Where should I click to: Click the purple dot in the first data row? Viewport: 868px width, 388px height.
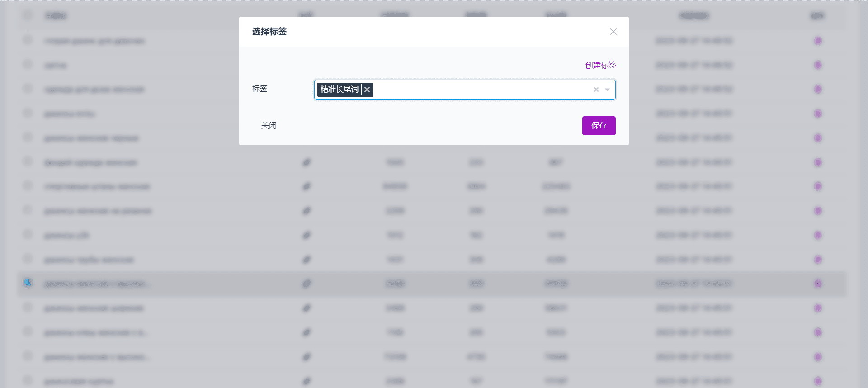tap(818, 41)
